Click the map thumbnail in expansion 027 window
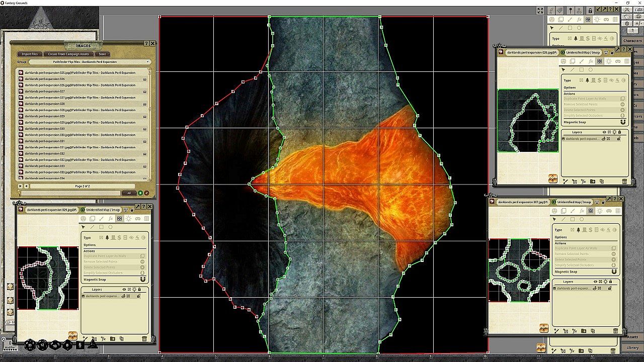 pyautogui.click(x=519, y=270)
